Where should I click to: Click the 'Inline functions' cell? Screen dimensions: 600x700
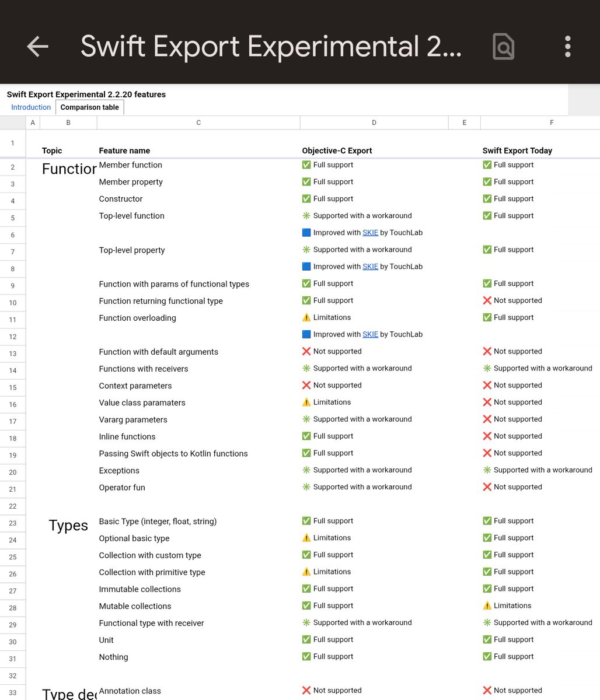[127, 436]
